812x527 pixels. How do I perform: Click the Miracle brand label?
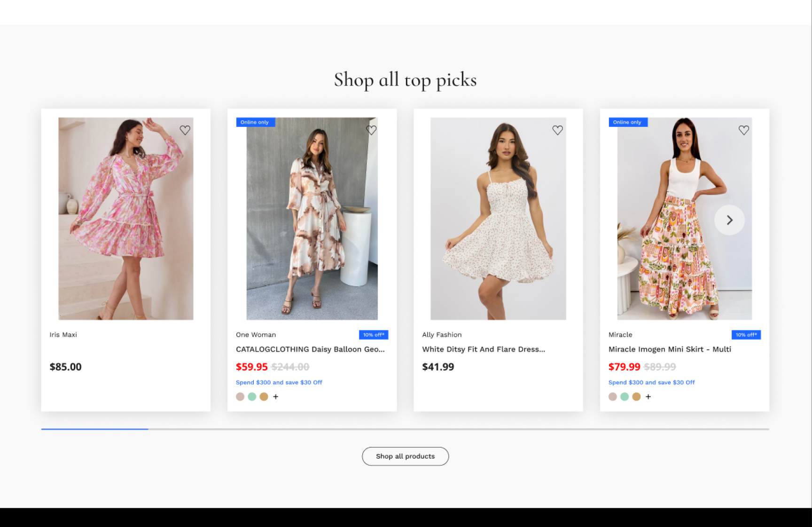tap(620, 335)
